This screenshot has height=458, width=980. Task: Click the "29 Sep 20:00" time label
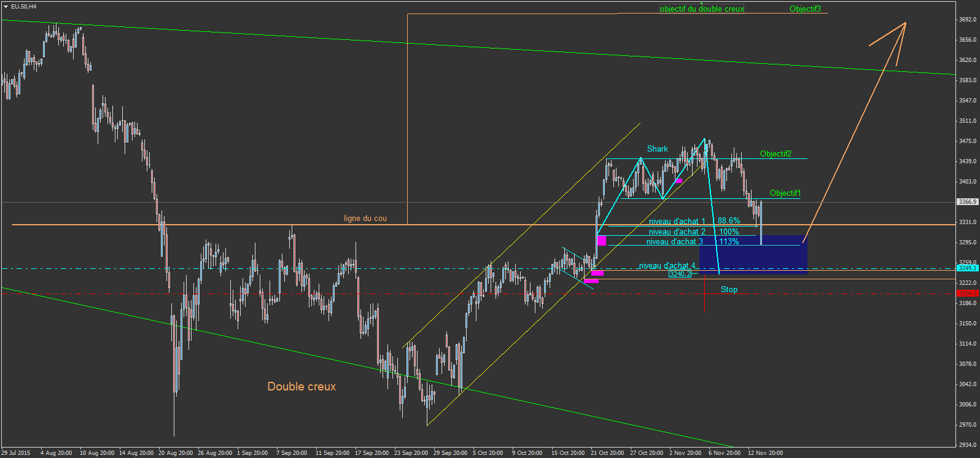click(451, 453)
